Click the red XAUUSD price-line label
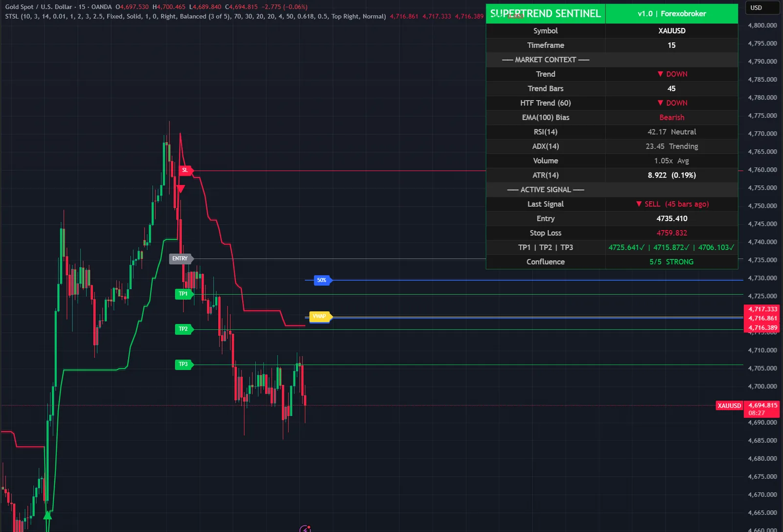Screen dimensions: 783x532 click(x=729, y=406)
